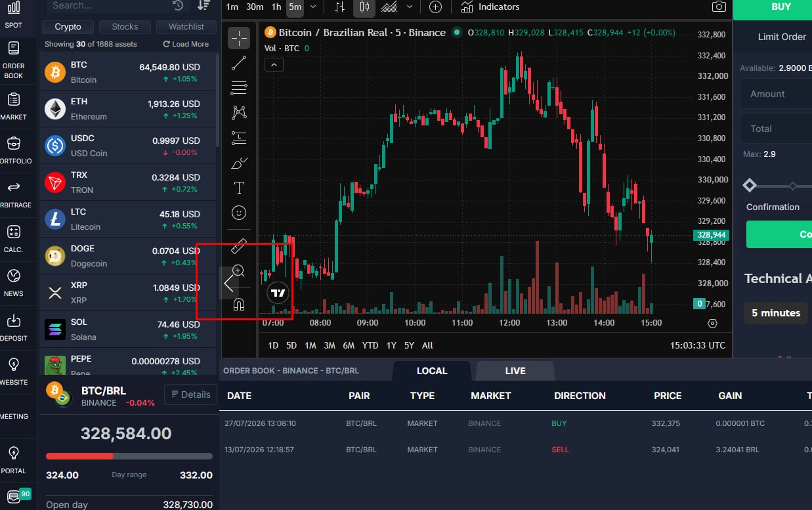Select the crosshair cursor tool
Image resolution: width=812 pixels, height=510 pixels.
point(239,38)
